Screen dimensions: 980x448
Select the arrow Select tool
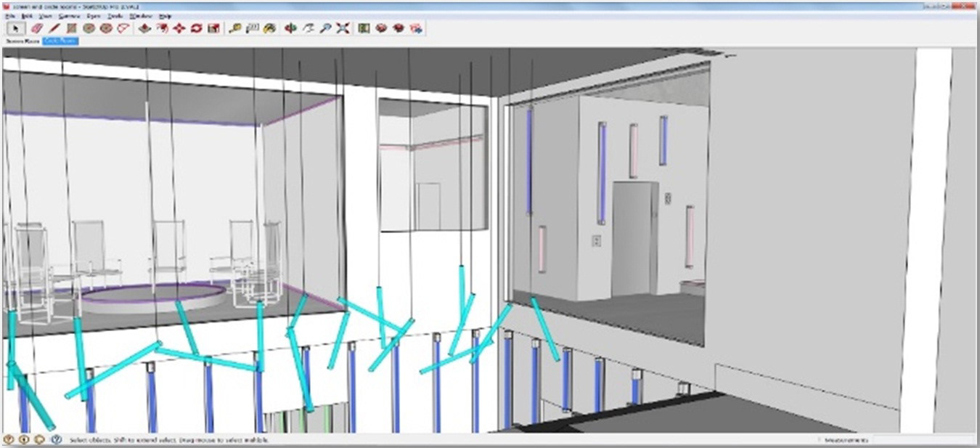[x=15, y=28]
